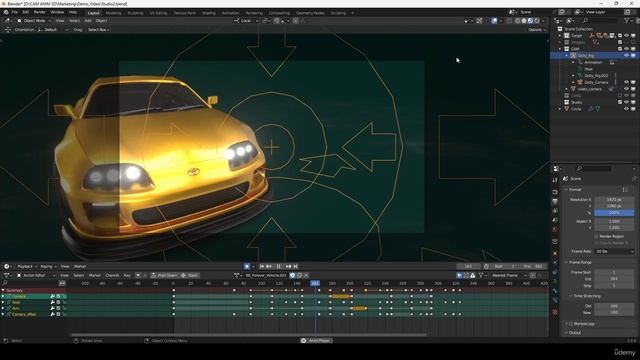Open the timeline Marker menu
This screenshot has width=640, height=360.
coord(80,267)
